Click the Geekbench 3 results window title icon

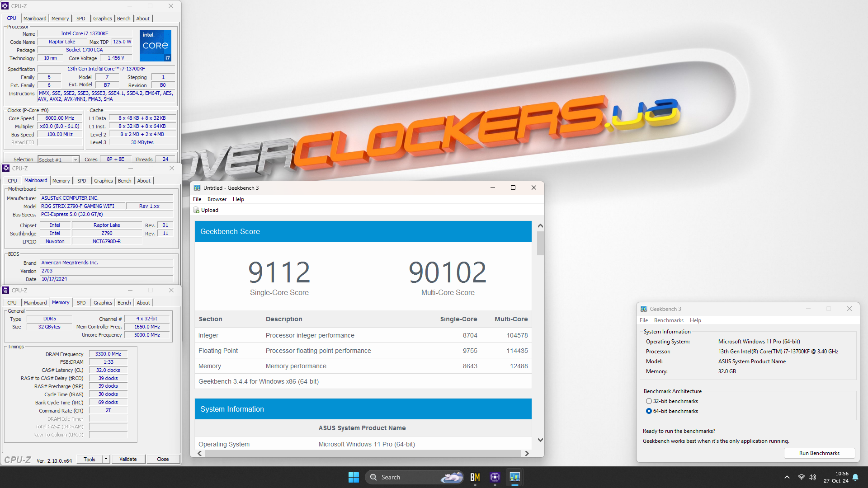tap(197, 188)
